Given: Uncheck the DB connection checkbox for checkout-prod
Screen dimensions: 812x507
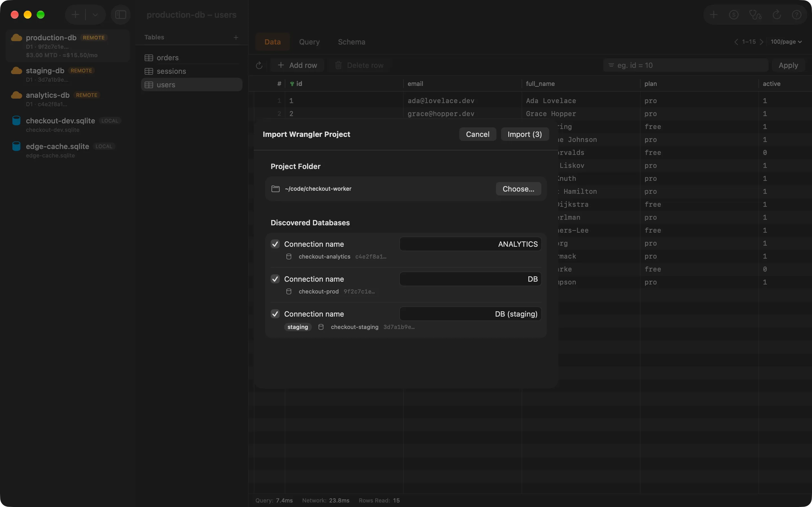Looking at the screenshot, I should (x=275, y=279).
